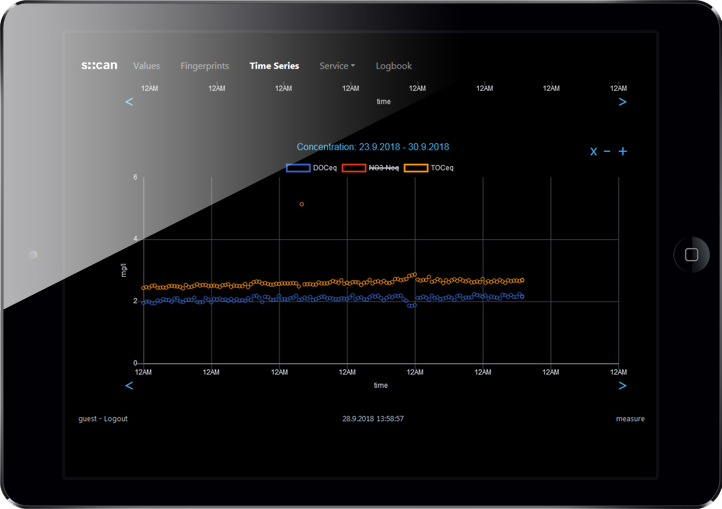Go to next period on upper chart
The width and height of the screenshot is (722, 509).
coord(622,102)
